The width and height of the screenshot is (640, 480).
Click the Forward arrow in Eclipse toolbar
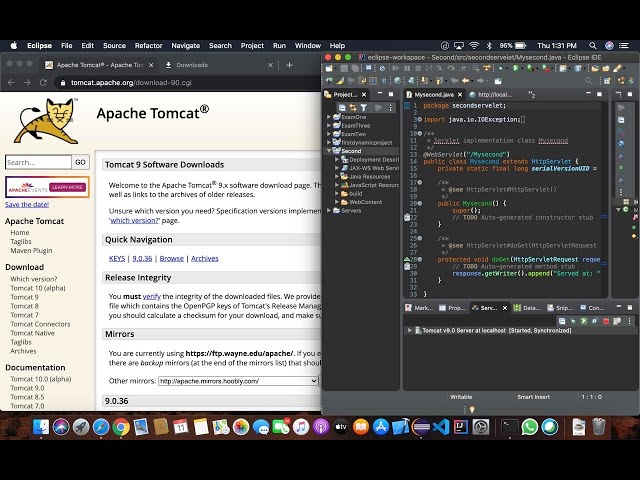tap(480, 81)
